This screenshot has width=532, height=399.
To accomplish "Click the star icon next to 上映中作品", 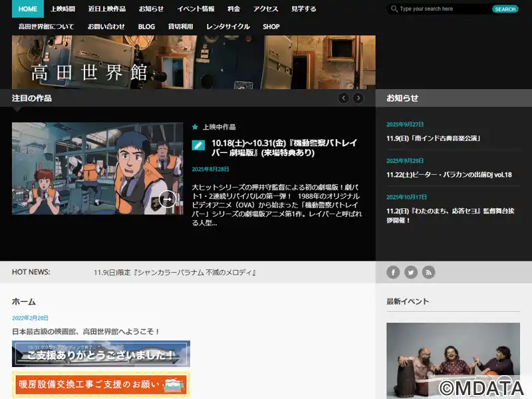I will pos(195,127).
